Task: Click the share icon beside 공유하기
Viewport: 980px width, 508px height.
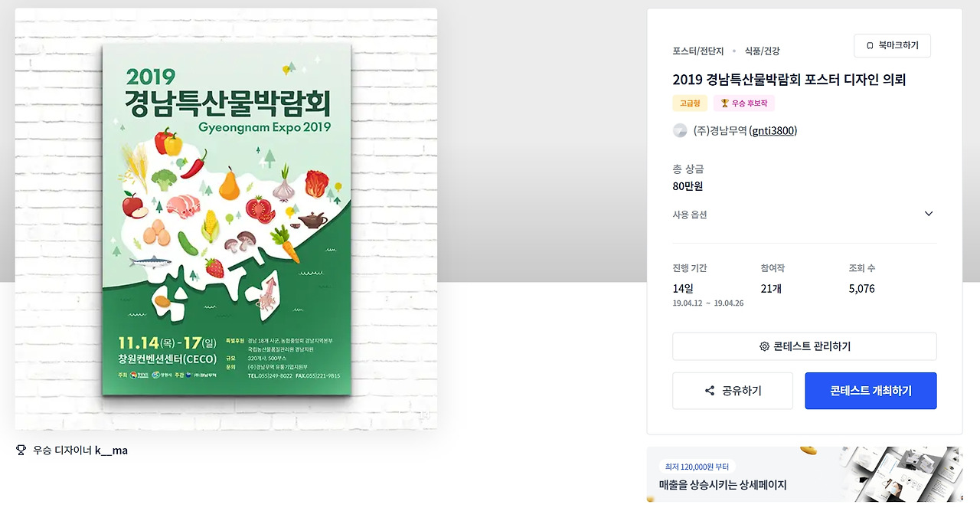Action: pyautogui.click(x=710, y=391)
